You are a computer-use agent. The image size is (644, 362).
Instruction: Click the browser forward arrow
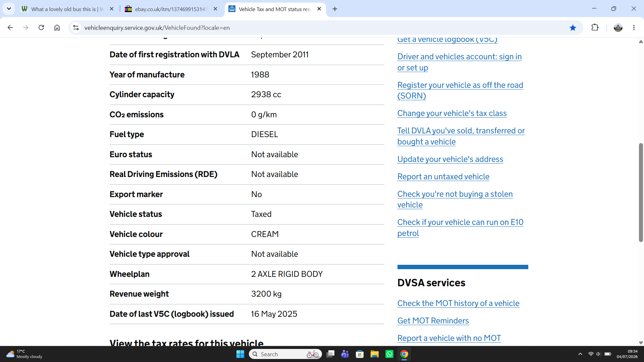pyautogui.click(x=25, y=27)
